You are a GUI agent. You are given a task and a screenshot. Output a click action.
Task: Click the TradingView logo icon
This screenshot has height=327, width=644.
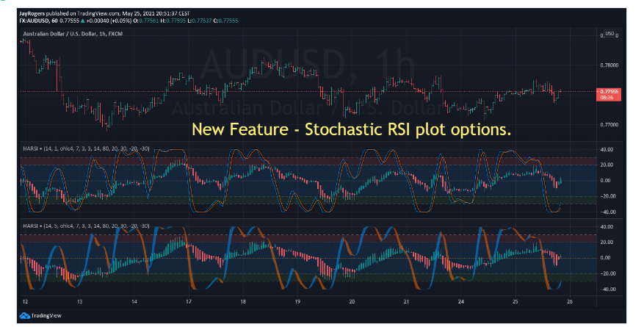coord(25,315)
